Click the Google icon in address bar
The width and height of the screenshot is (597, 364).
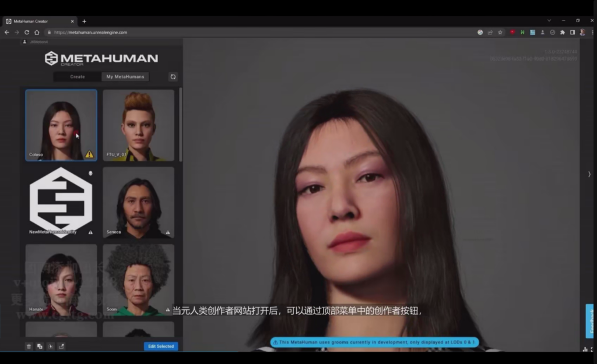pos(480,33)
